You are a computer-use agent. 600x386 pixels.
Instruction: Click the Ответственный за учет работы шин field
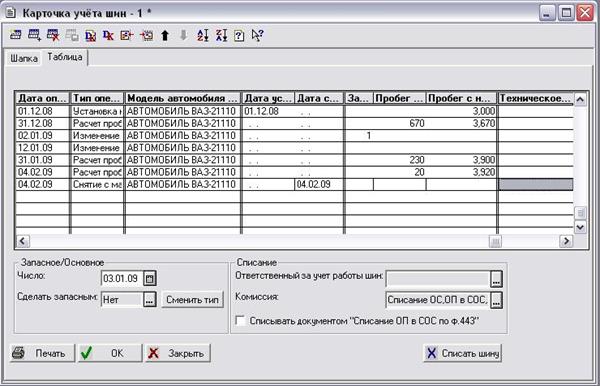point(438,279)
